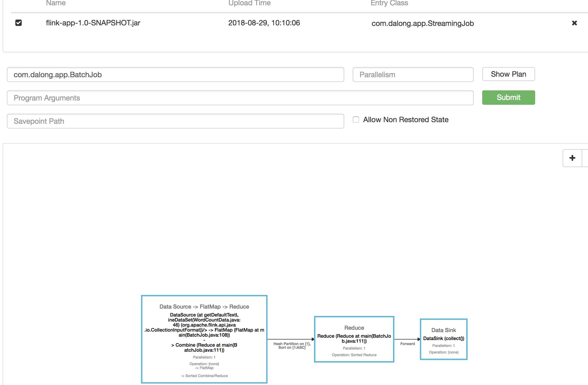Screen dimensions: 588x385
Task: Click the Savepoint Path input field
Action: [176, 121]
